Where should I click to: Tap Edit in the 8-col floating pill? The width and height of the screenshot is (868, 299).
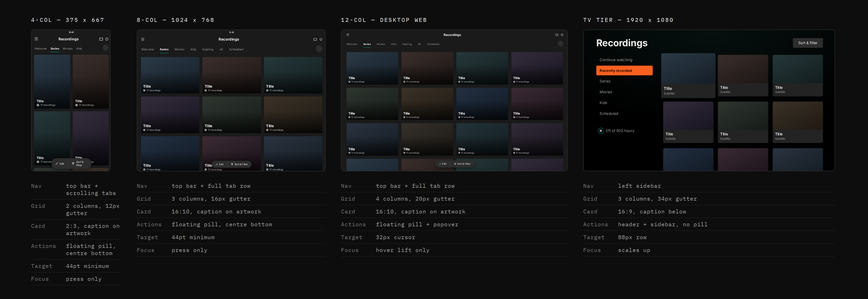tap(220, 164)
